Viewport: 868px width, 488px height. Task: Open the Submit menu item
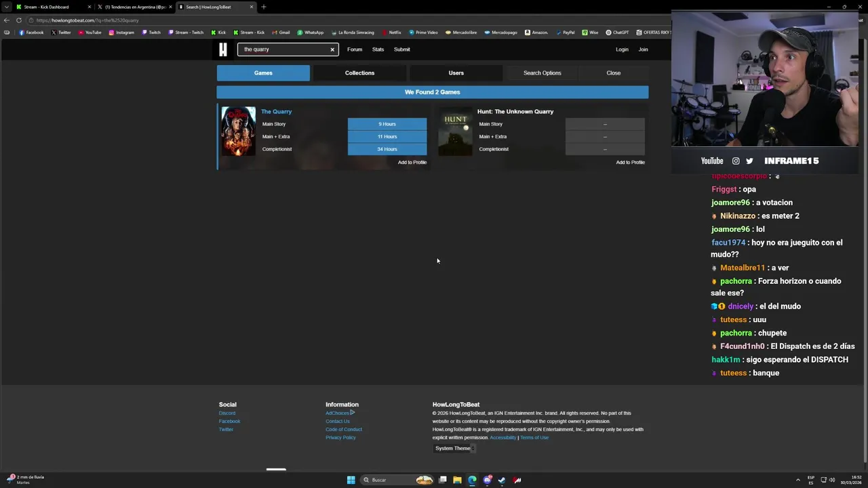coord(402,49)
